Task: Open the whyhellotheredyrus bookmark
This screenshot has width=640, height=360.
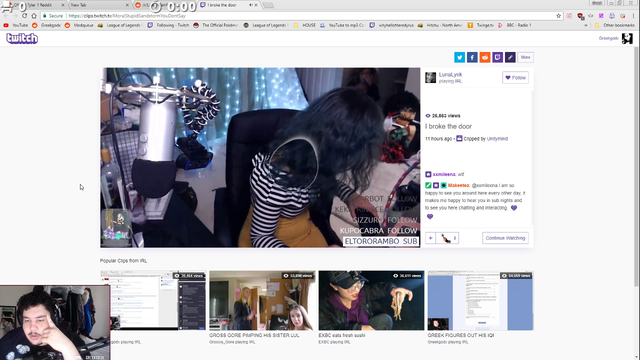Action: [391, 25]
